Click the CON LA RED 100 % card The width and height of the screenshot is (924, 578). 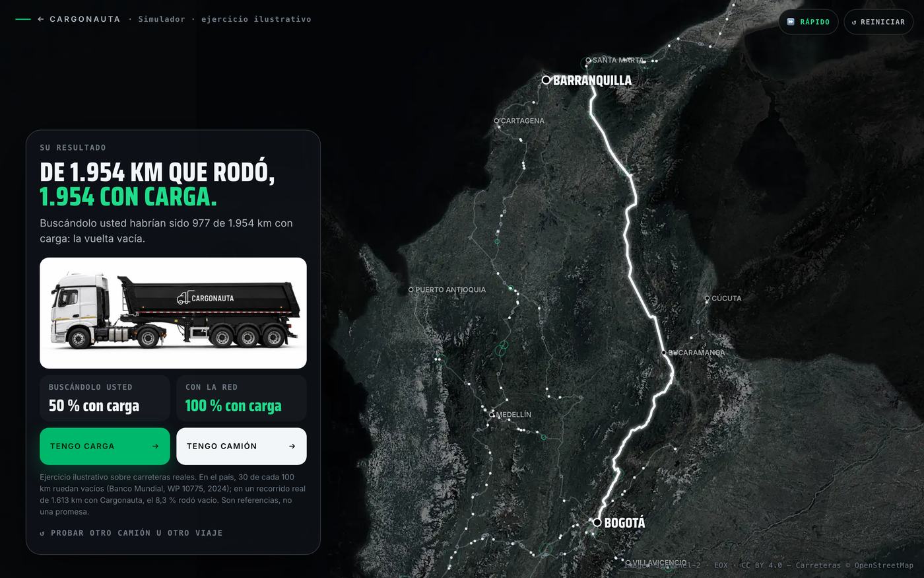click(242, 398)
